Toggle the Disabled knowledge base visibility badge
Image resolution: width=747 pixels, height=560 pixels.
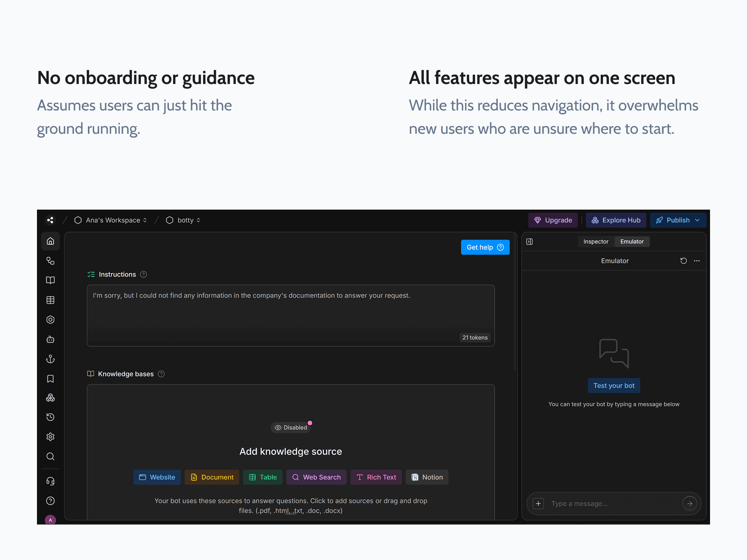click(291, 427)
